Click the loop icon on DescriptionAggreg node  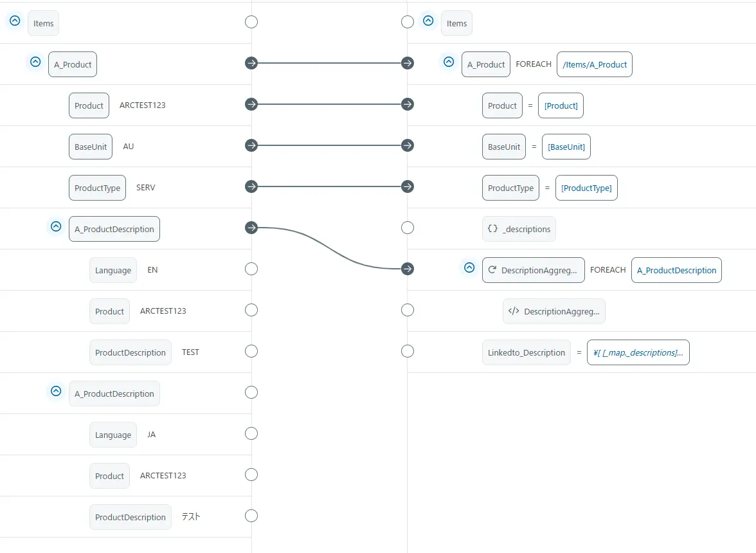(492, 270)
